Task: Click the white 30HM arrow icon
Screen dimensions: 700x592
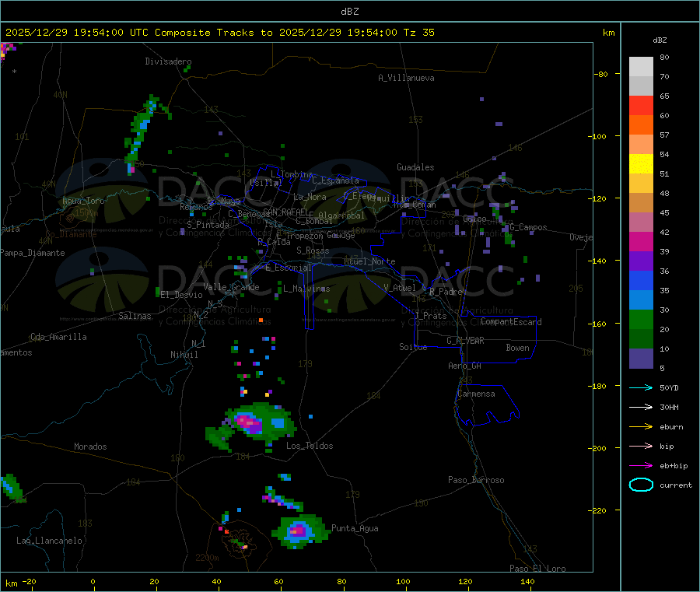Action: 641,407
